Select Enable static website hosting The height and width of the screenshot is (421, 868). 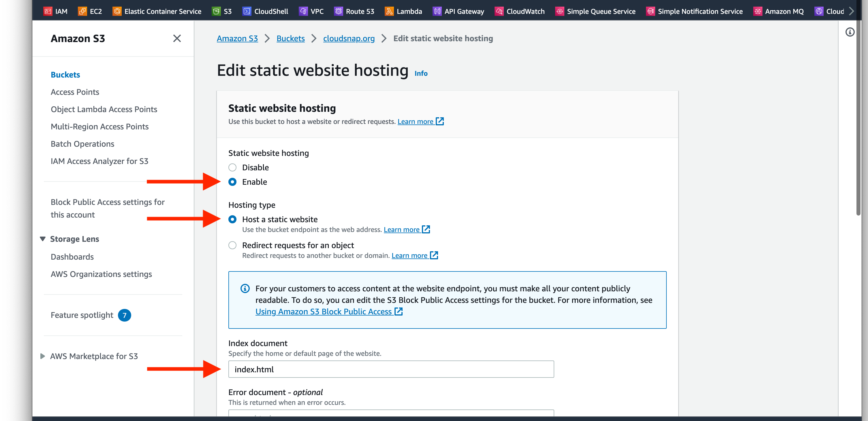pyautogui.click(x=232, y=182)
